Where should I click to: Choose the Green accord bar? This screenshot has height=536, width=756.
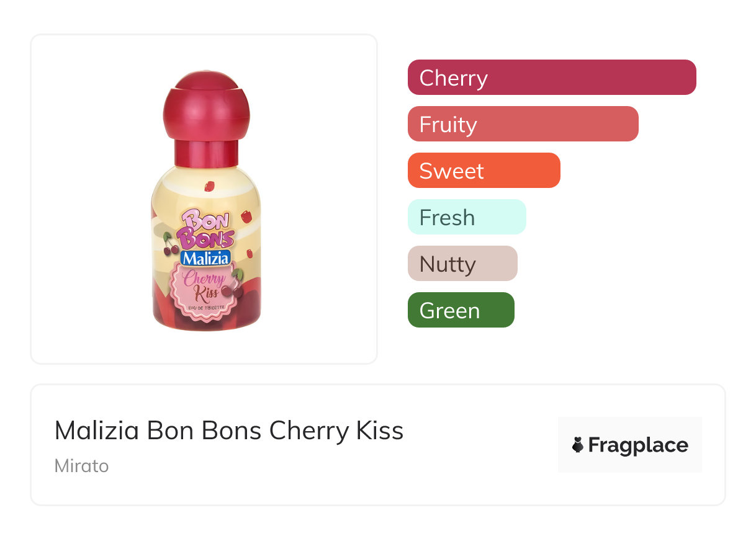(461, 310)
